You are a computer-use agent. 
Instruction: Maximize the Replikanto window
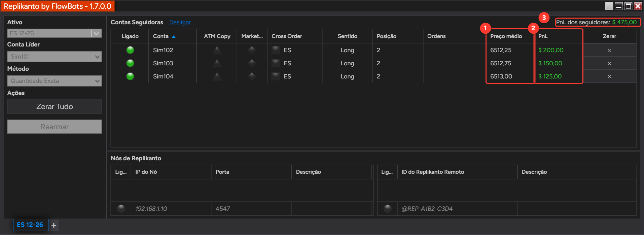pyautogui.click(x=628, y=6)
